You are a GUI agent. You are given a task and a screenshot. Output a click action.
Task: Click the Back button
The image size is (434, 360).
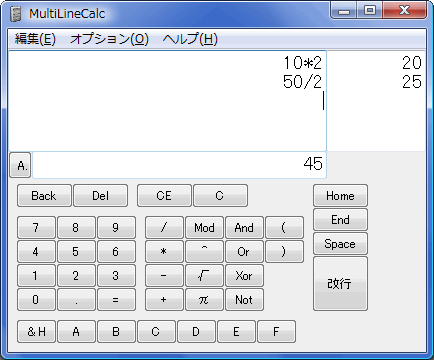[x=44, y=196]
